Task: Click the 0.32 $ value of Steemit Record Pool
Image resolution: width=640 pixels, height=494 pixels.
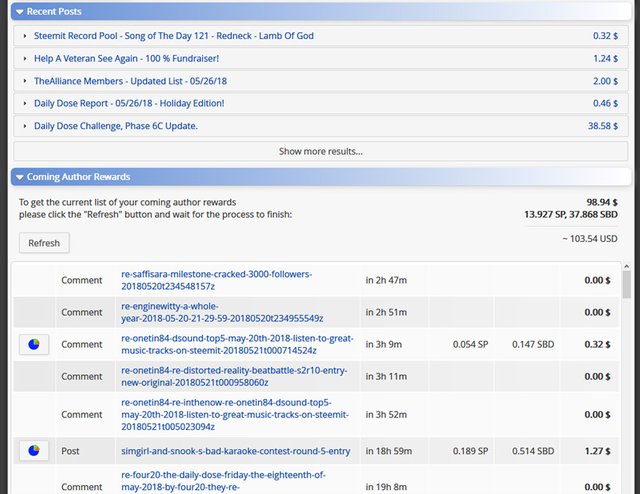Action: pyautogui.click(x=605, y=36)
